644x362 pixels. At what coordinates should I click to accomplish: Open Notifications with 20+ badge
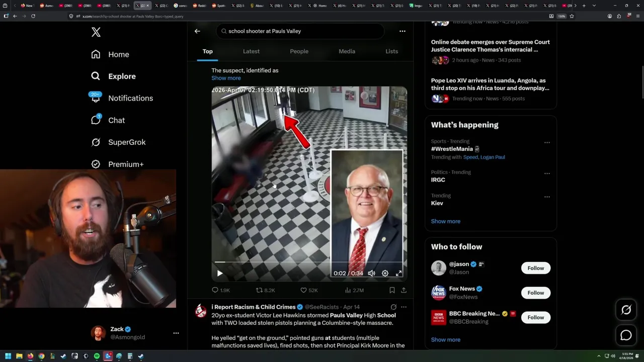click(x=122, y=98)
